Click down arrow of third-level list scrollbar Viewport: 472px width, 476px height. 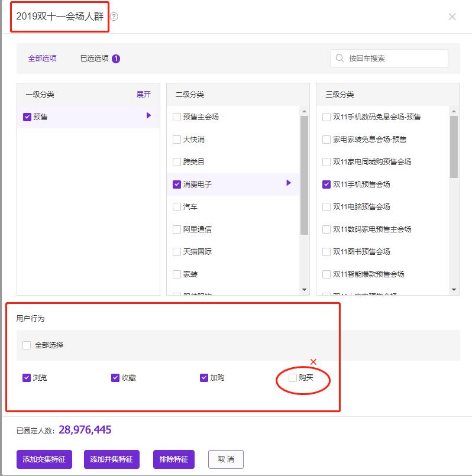point(454,290)
